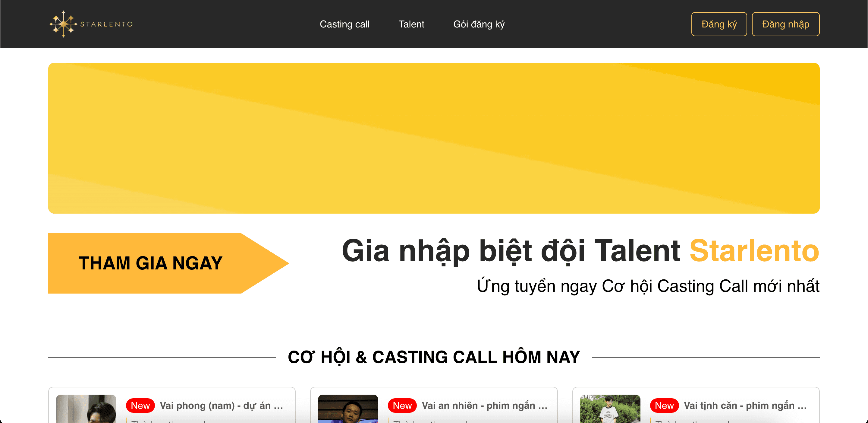Click New badge on Vai tịnh căn card
This screenshot has width=868, height=423.
point(664,406)
